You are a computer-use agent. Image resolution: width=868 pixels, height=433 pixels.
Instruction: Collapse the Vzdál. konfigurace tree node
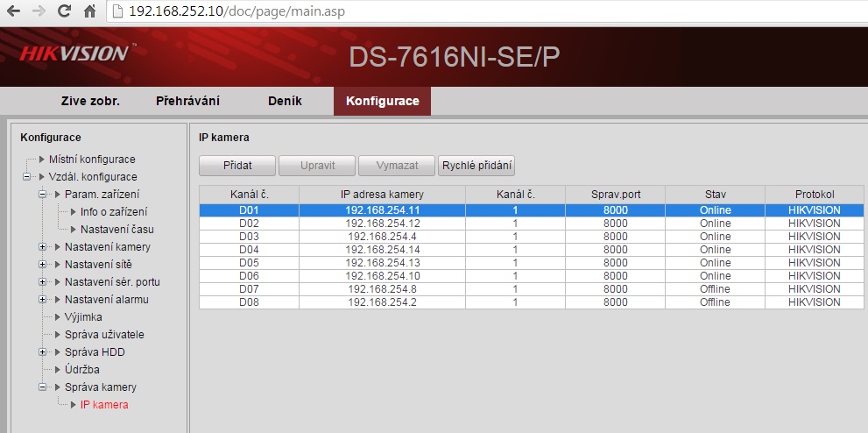coord(26,177)
